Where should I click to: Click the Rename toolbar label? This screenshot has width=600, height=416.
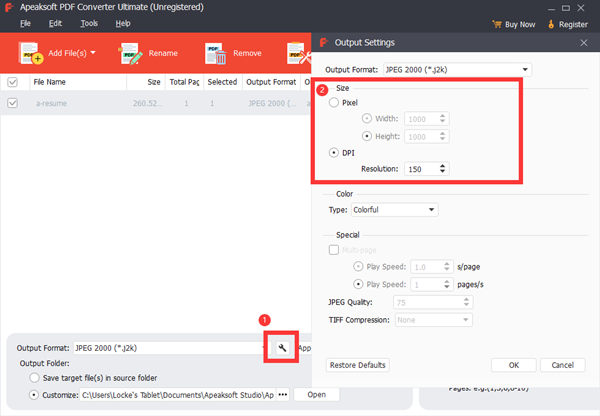(x=163, y=53)
